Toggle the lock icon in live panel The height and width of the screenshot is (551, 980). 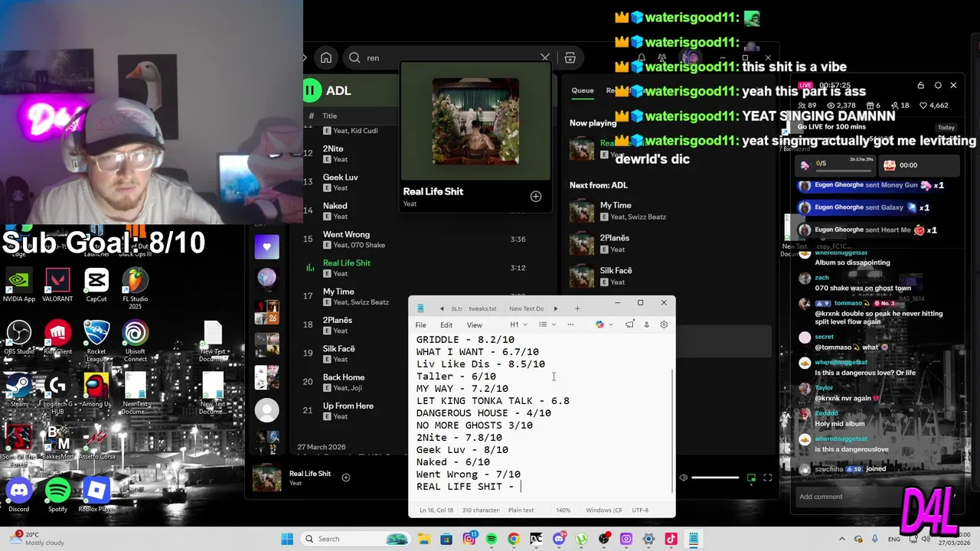click(x=920, y=85)
